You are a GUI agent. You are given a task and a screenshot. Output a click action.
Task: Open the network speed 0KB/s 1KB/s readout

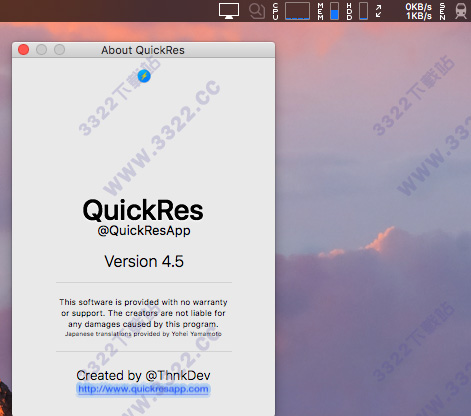click(x=418, y=11)
